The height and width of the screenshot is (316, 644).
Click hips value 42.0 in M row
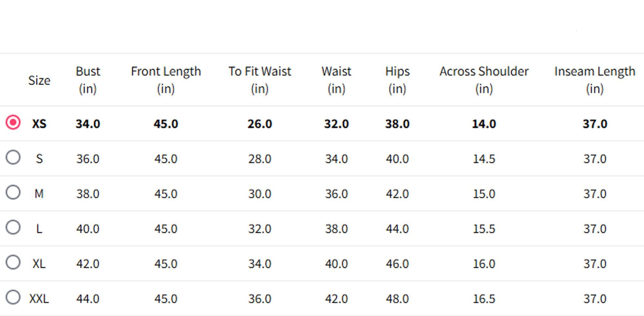click(397, 194)
